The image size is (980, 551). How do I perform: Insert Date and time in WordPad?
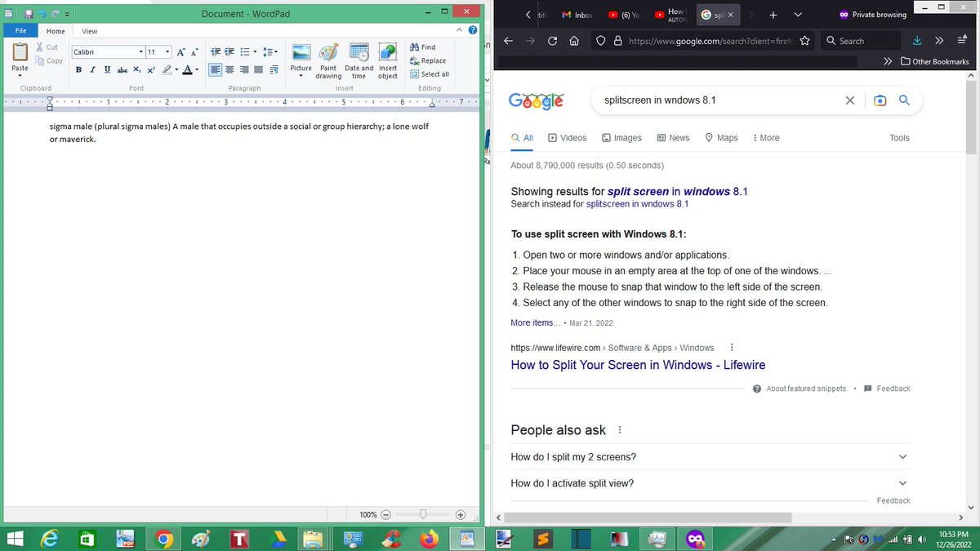pyautogui.click(x=359, y=61)
